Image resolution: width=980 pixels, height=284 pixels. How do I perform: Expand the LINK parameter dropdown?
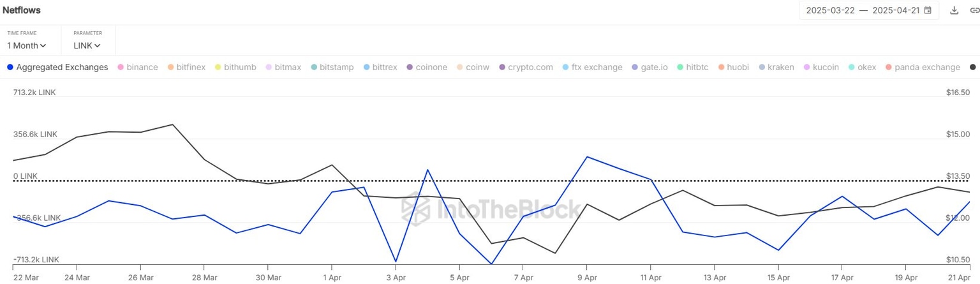[x=87, y=45]
